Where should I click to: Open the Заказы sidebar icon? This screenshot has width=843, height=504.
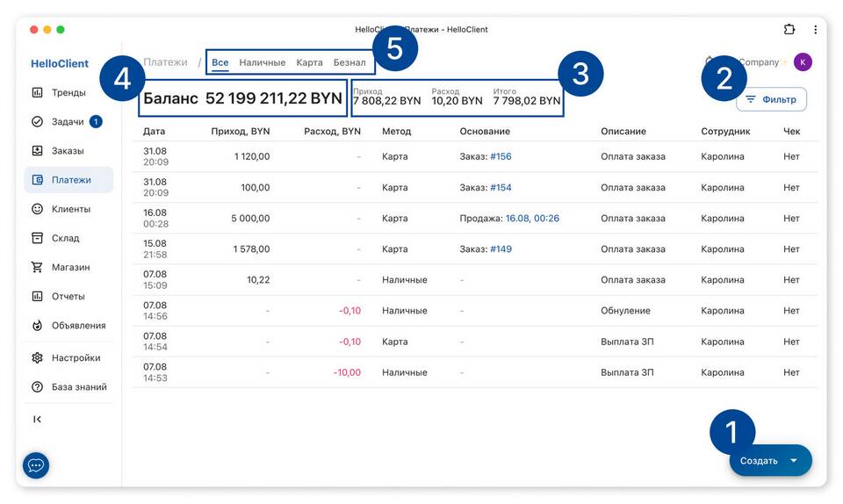[x=37, y=150]
